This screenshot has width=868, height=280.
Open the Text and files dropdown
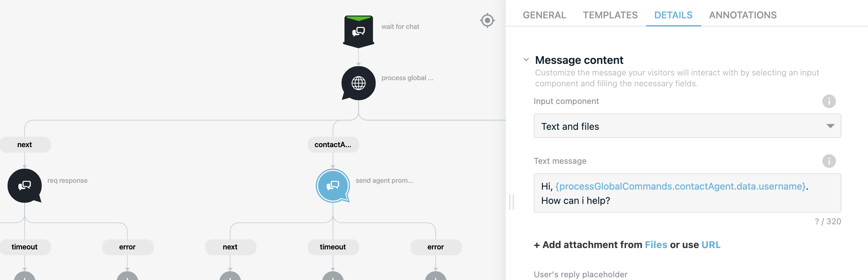tap(687, 126)
